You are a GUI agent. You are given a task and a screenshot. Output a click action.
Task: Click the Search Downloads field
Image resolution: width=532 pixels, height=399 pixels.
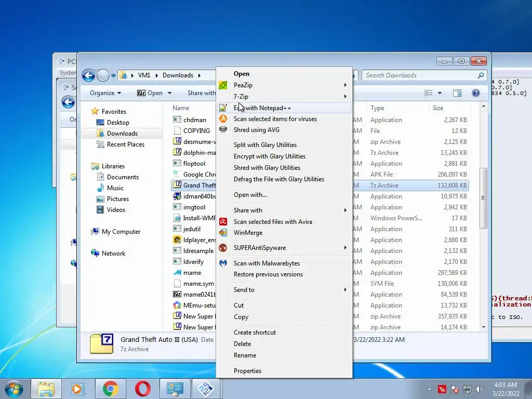click(x=424, y=75)
